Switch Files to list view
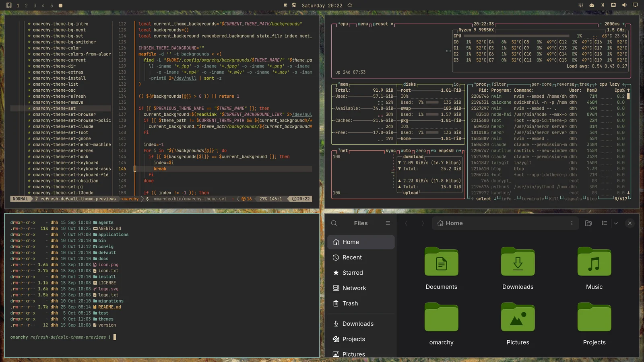Image resolution: width=644 pixels, height=362 pixels. pyautogui.click(x=605, y=223)
